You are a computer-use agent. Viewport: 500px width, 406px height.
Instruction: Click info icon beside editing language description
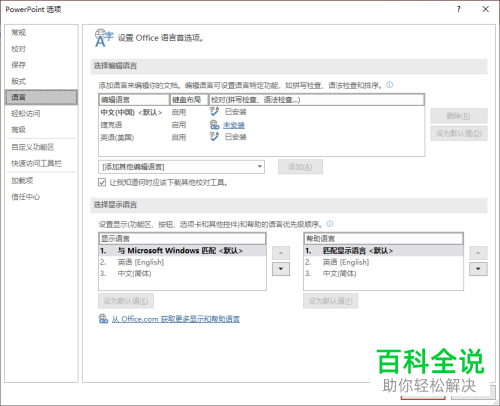pyautogui.click(x=389, y=85)
